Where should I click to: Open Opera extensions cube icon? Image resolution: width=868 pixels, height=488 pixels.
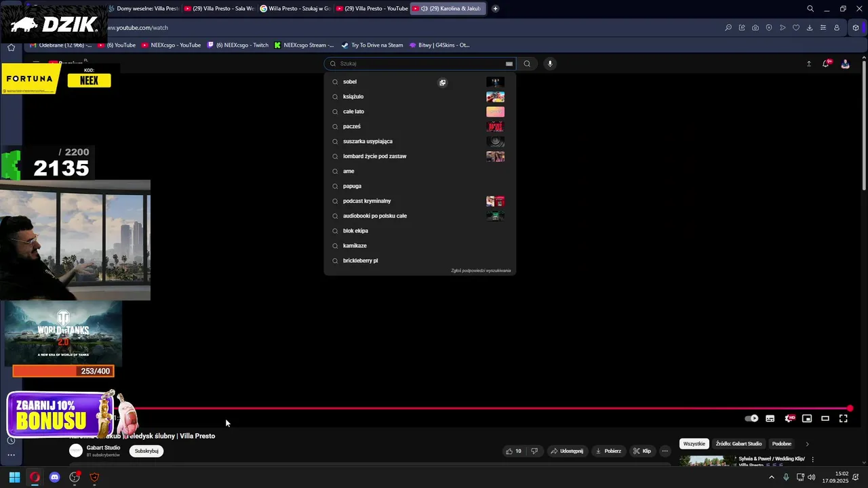[856, 28]
